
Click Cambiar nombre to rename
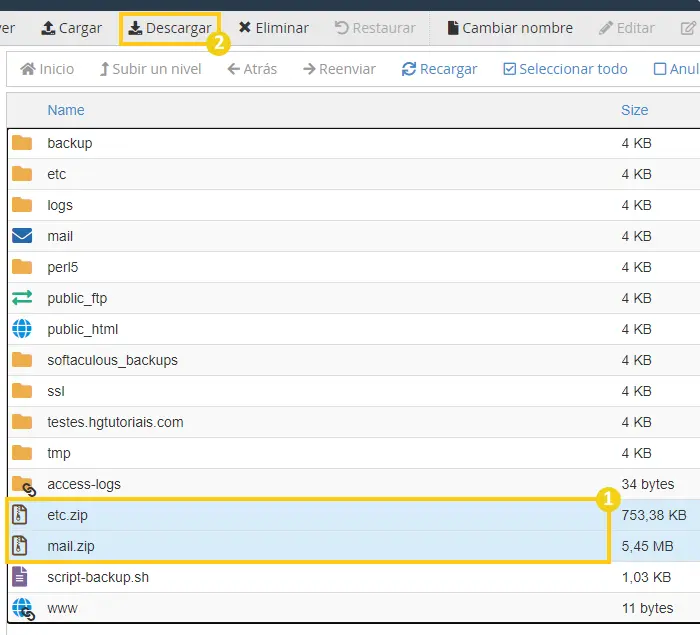pos(510,28)
